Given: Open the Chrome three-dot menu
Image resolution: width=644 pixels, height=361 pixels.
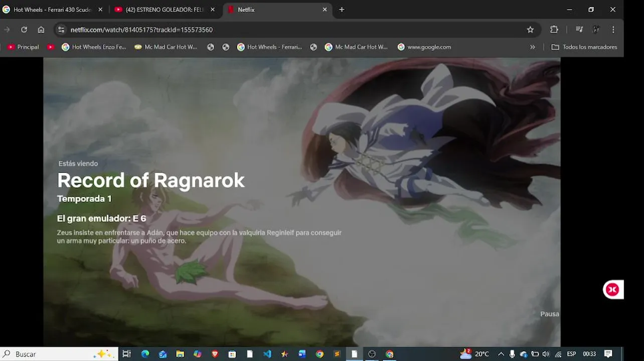Looking at the screenshot, I should (x=613, y=30).
